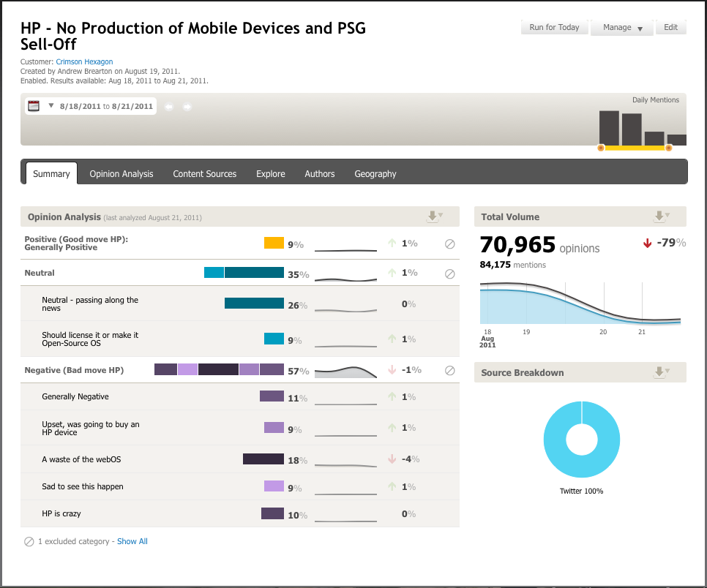This screenshot has width=707, height=588.
Task: Click the left orange handle of date slider
Action: click(x=601, y=148)
